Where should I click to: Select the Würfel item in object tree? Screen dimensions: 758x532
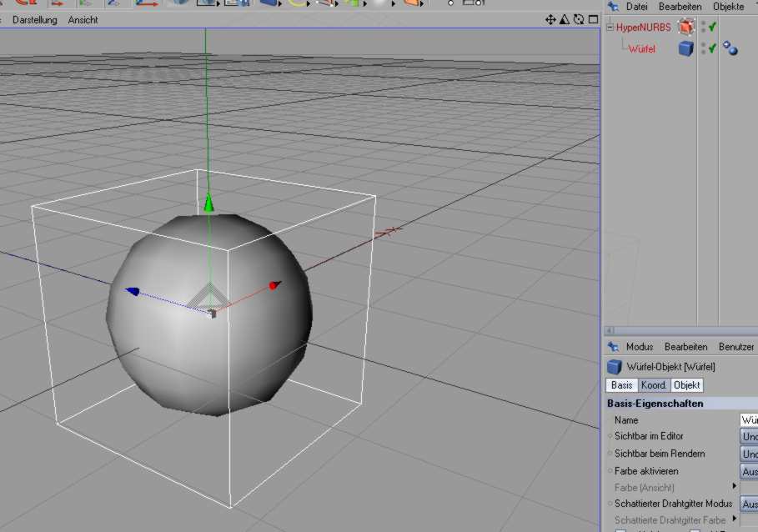click(642, 48)
